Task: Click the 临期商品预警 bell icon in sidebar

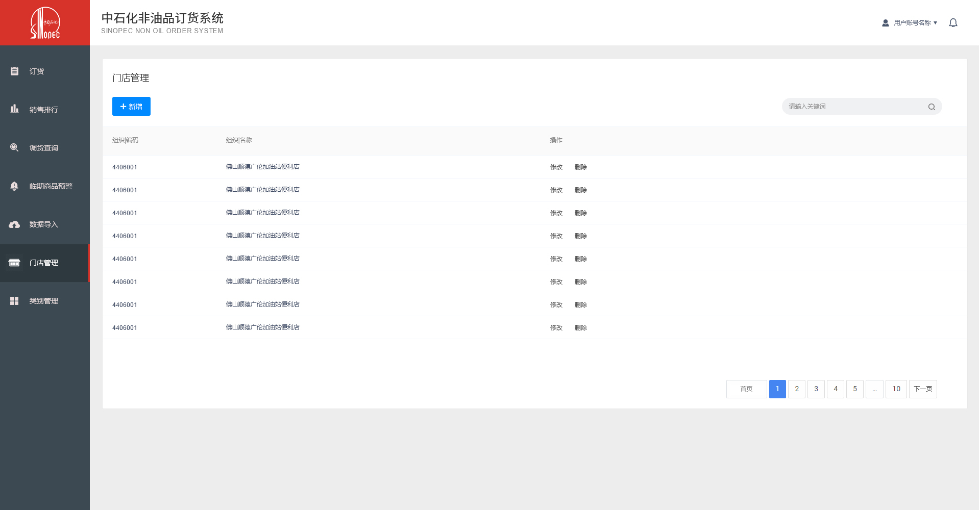Action: (14, 186)
